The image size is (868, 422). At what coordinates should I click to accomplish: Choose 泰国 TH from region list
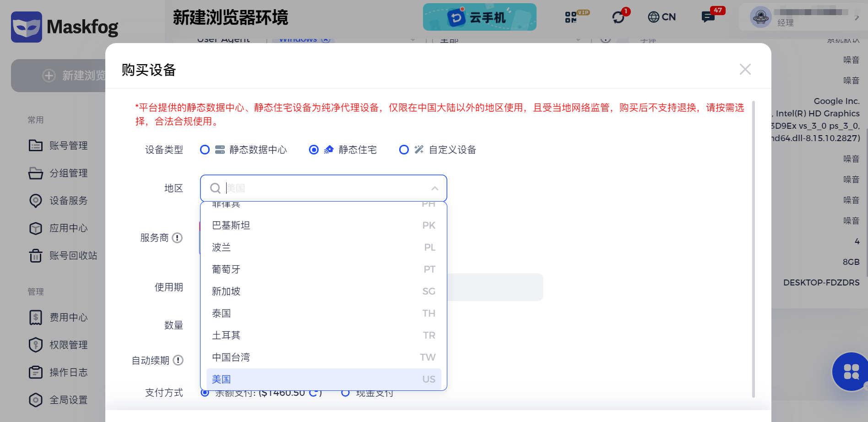tap(324, 313)
